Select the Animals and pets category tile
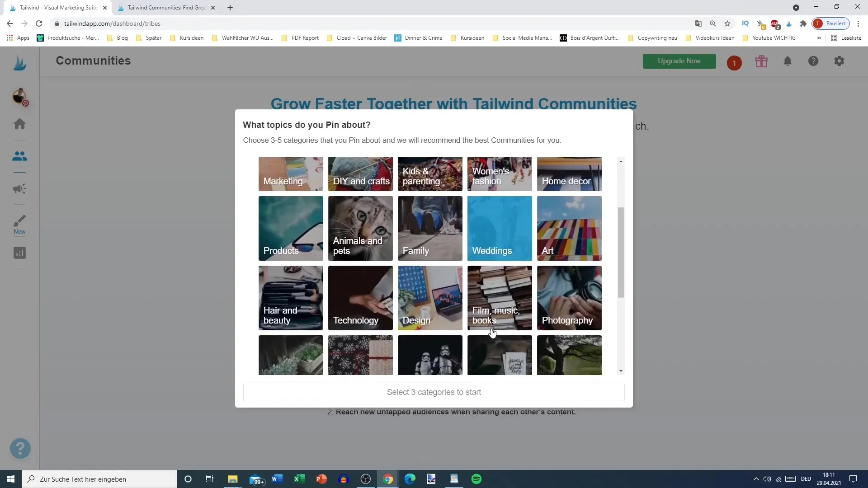The height and width of the screenshot is (488, 868). tap(360, 228)
